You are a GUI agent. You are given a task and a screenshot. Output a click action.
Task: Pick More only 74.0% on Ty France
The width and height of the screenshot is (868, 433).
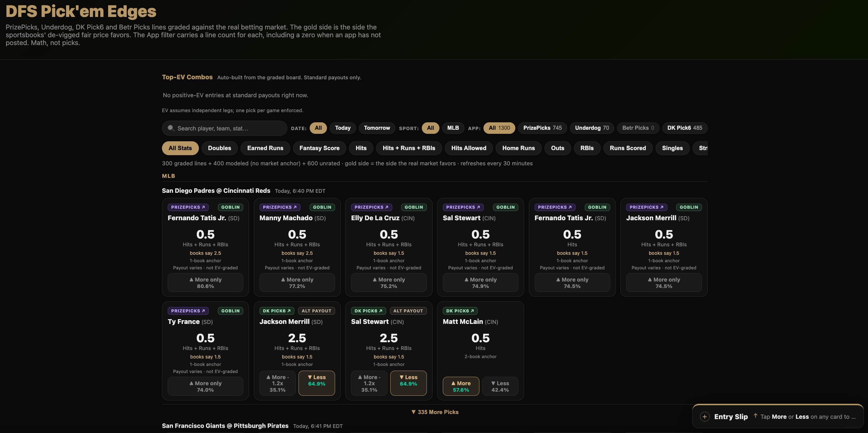(x=205, y=386)
